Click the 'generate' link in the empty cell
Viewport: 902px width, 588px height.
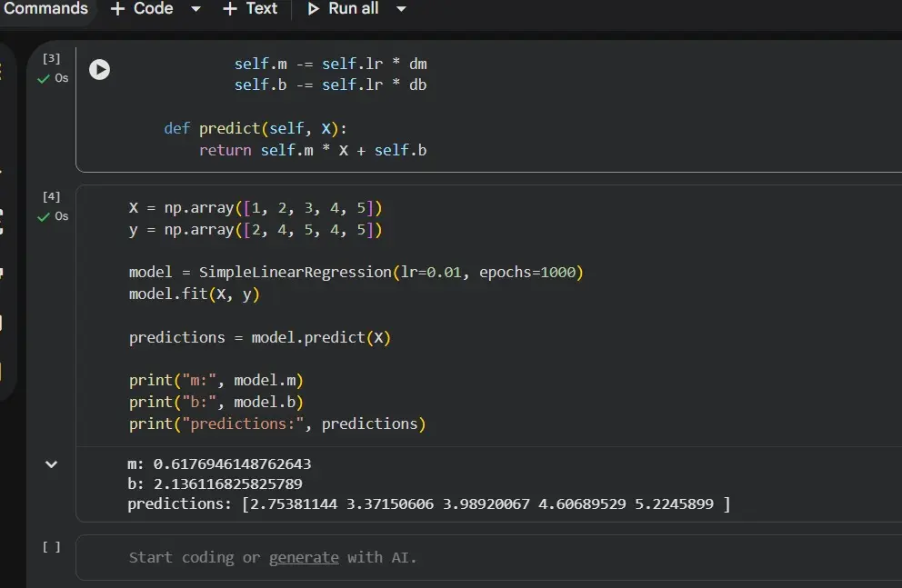304,557
